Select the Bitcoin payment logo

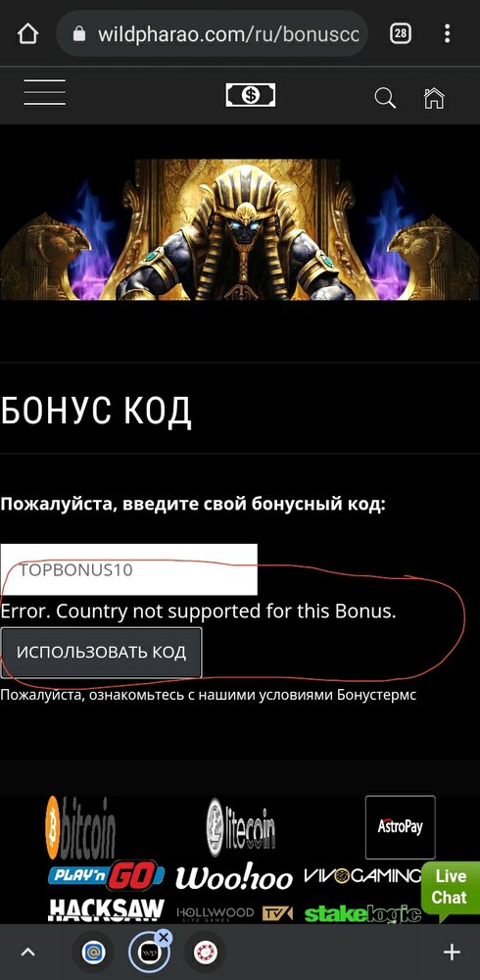(x=80, y=827)
